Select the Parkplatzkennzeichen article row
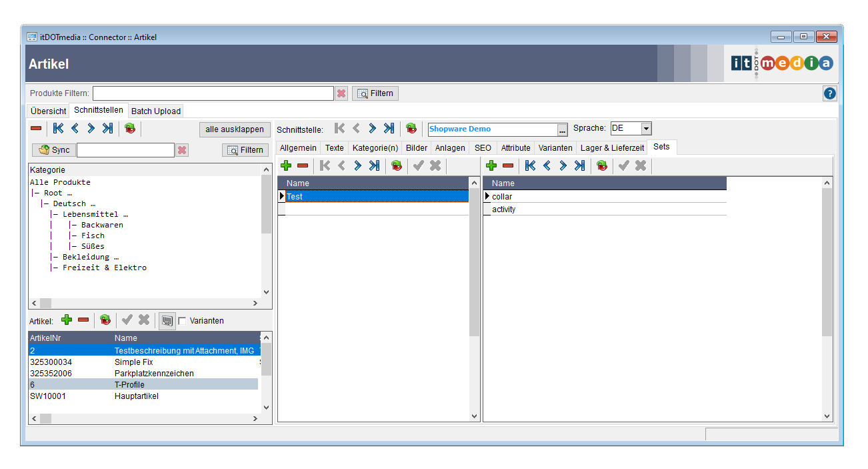This screenshot has width=868, height=469. coord(154,374)
